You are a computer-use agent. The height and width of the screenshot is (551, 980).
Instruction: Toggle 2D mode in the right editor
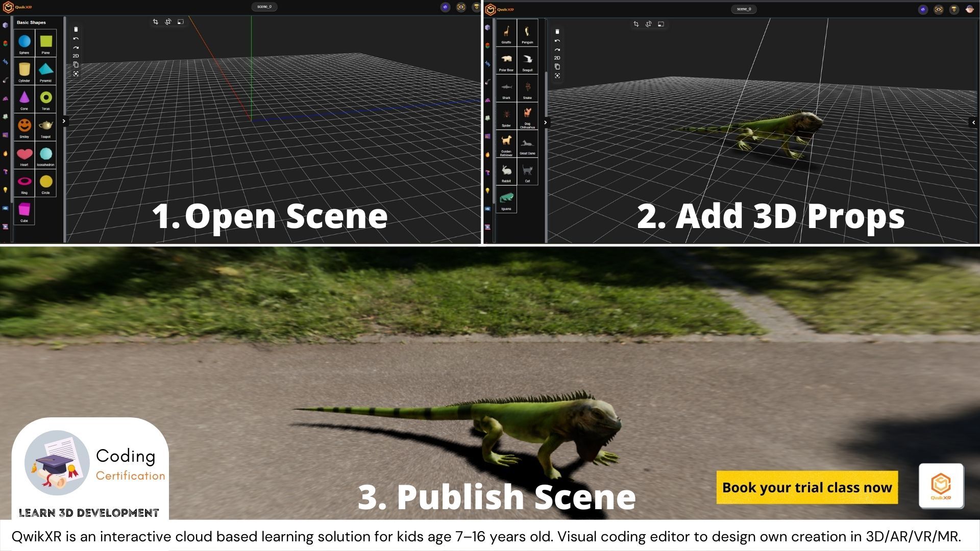[x=557, y=58]
